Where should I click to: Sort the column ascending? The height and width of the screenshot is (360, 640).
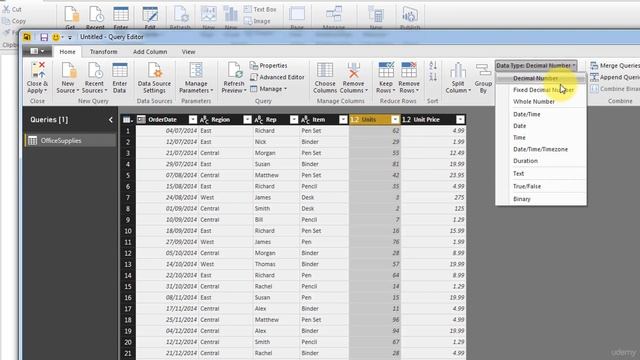[x=433, y=65]
